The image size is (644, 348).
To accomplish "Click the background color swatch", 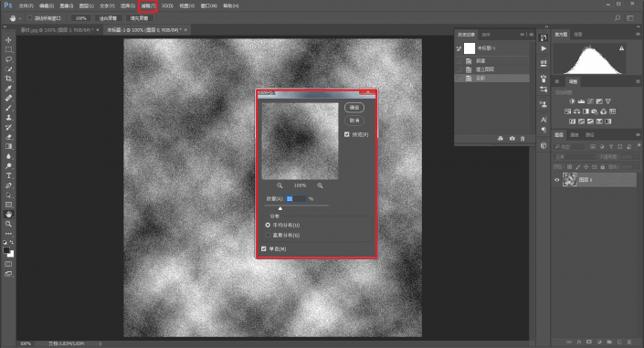I will [x=12, y=255].
